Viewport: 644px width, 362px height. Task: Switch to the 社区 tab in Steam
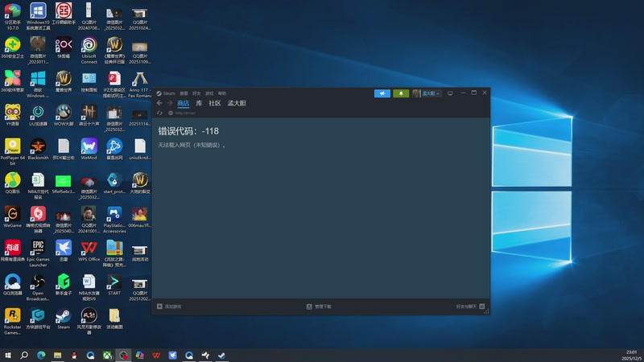pyautogui.click(x=215, y=103)
